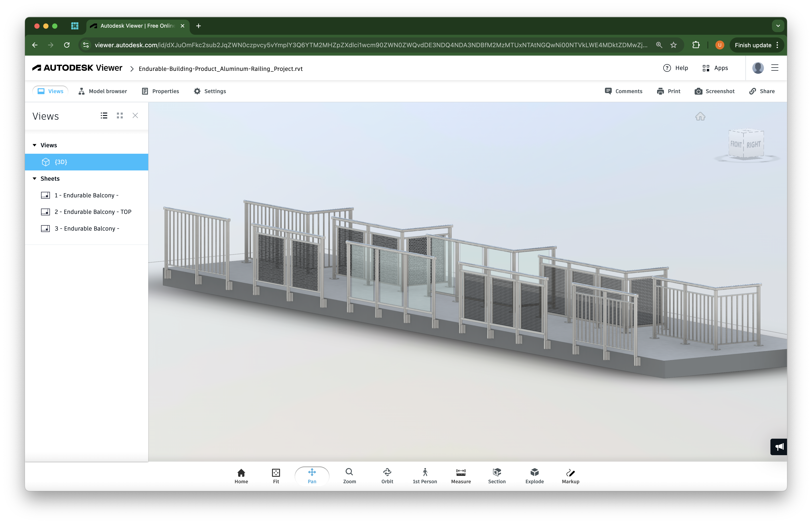The image size is (812, 524).
Task: Open the Markup tool
Action: 570,476
